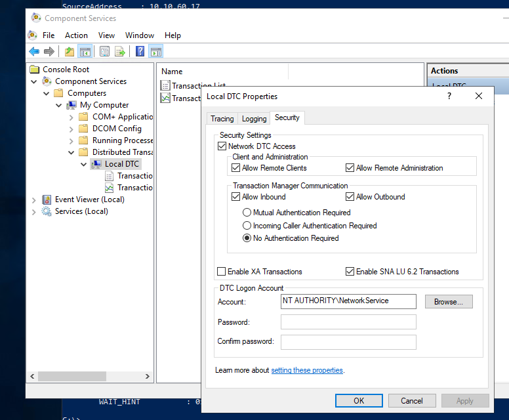The width and height of the screenshot is (509, 420).
Task: Collapse the My Computer tree node
Action: pyautogui.click(x=59, y=105)
